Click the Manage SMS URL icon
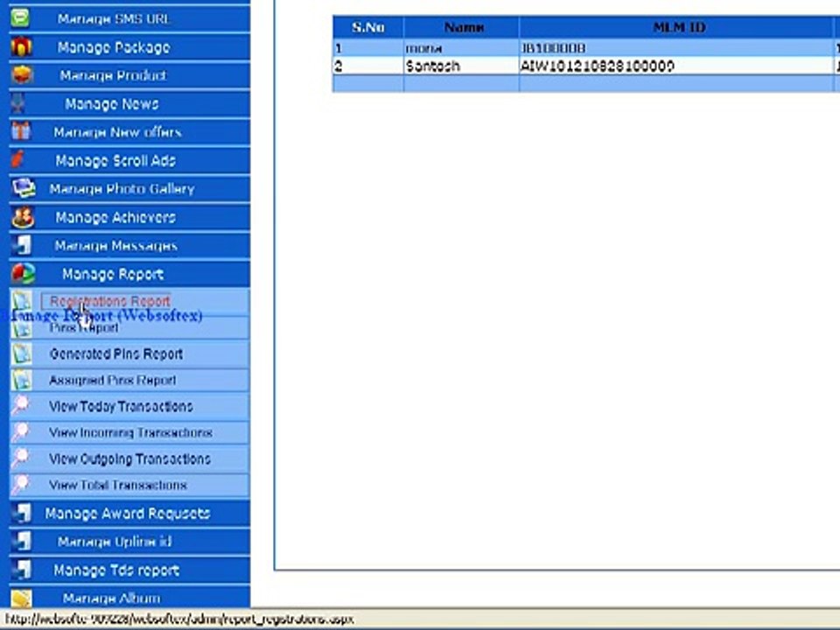840x630 pixels. tap(21, 18)
